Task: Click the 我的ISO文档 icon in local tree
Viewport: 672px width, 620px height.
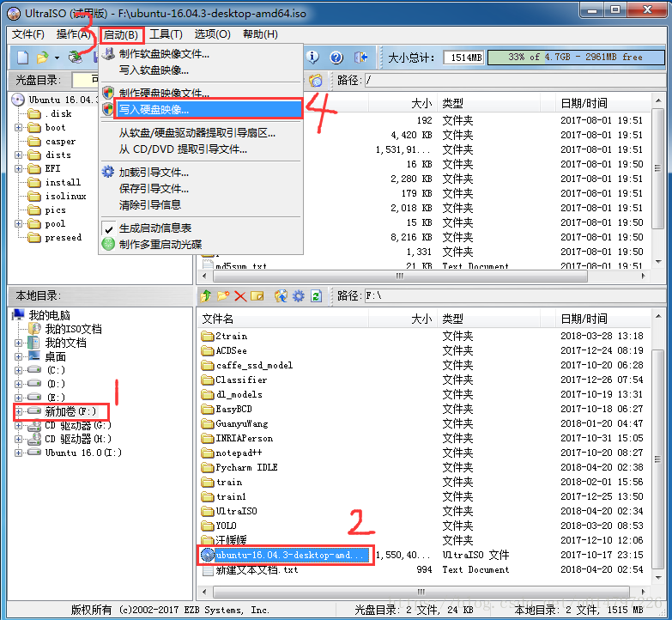Action: [x=34, y=329]
